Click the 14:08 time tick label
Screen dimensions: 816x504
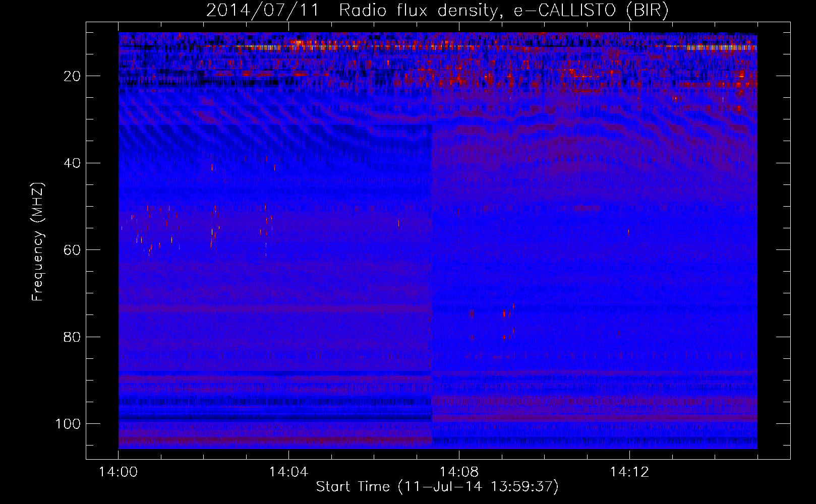click(459, 472)
